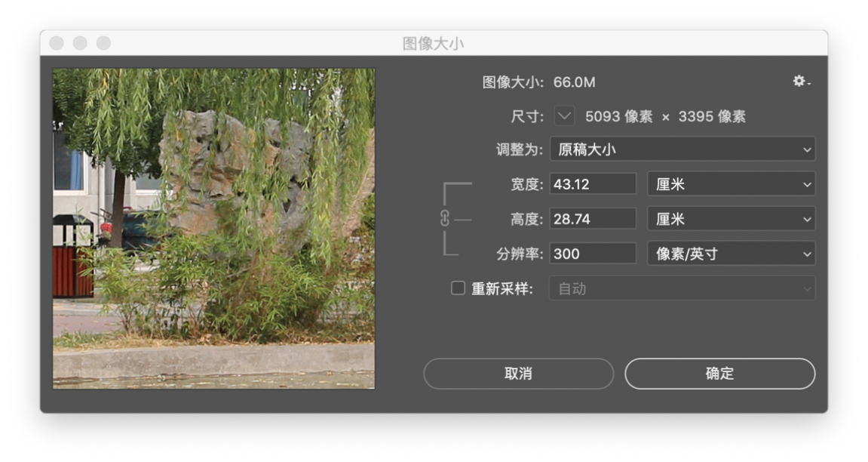Click the 分辨率 field with 300
The height and width of the screenshot is (462, 868).
pos(593,254)
